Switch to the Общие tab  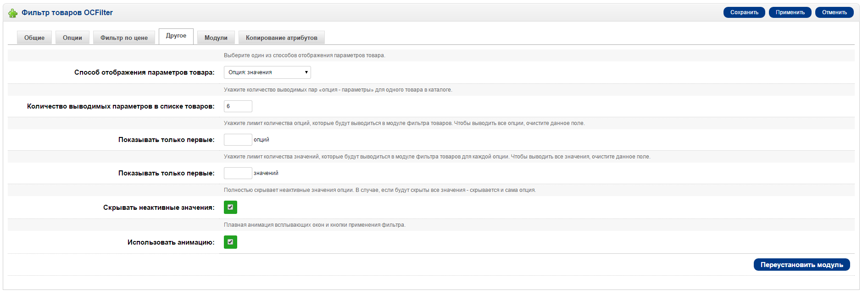tap(34, 38)
